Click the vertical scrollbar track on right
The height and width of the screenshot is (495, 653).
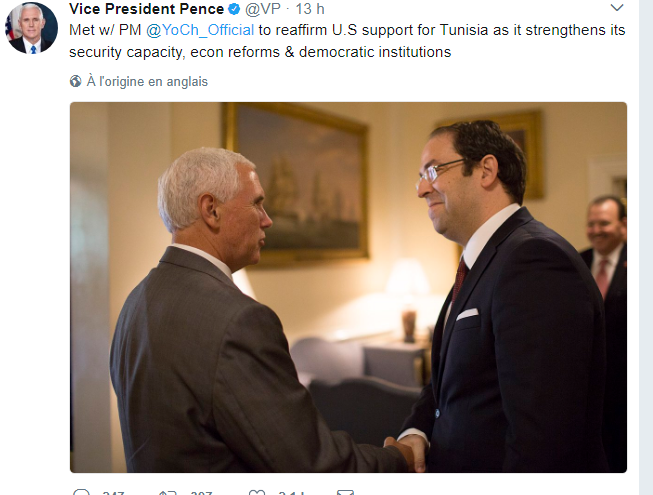coord(646,247)
